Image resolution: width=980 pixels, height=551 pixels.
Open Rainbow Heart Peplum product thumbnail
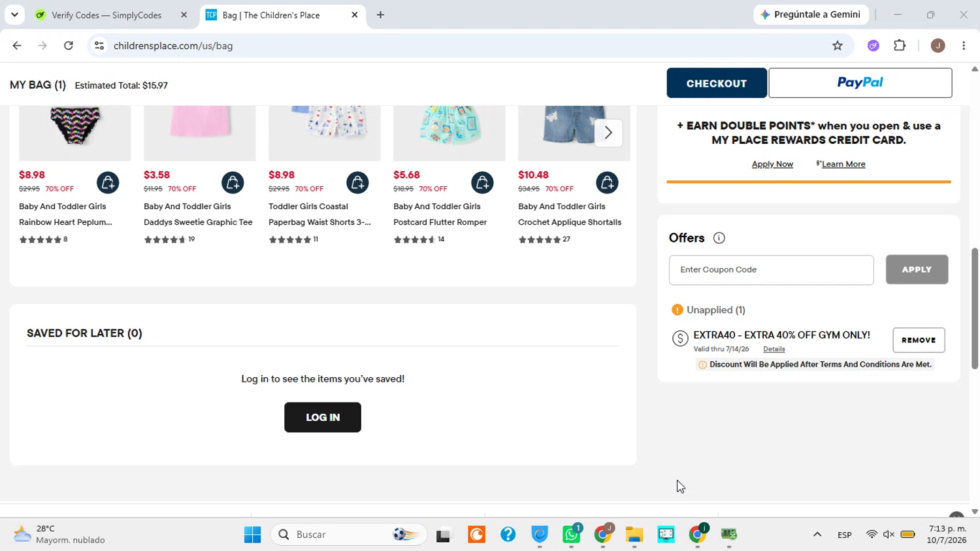click(x=74, y=133)
